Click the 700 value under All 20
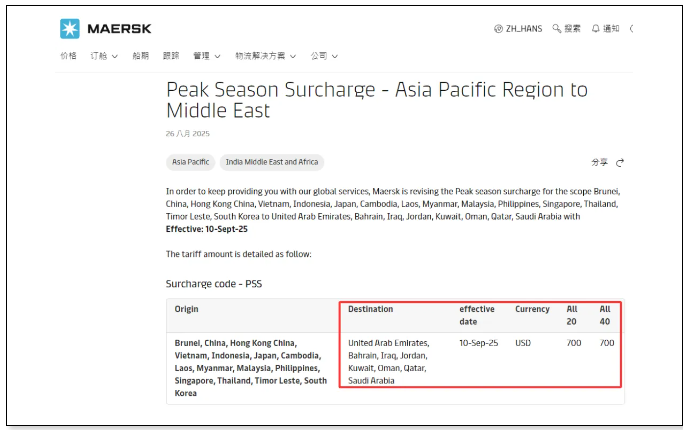 click(574, 343)
